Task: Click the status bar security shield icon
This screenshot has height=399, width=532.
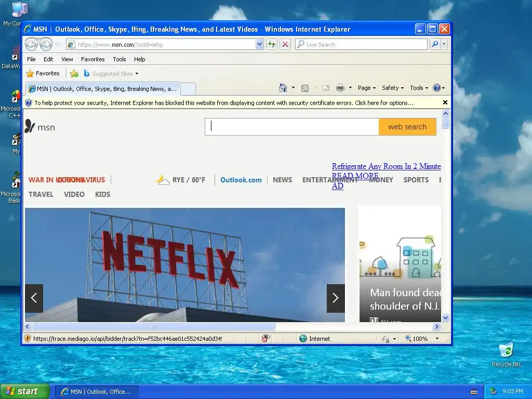Action: click(28, 338)
